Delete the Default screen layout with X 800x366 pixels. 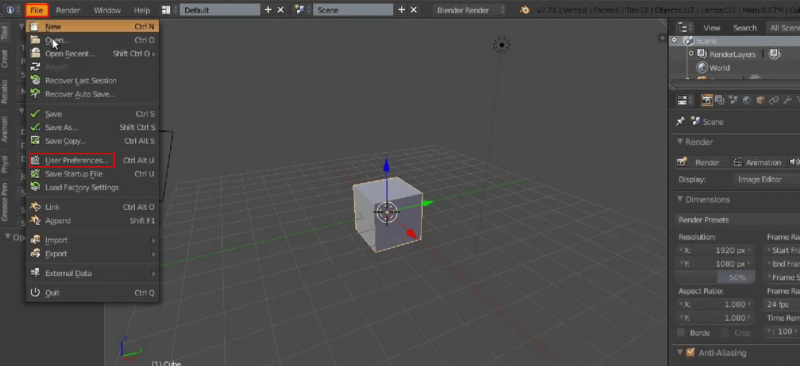tap(280, 10)
